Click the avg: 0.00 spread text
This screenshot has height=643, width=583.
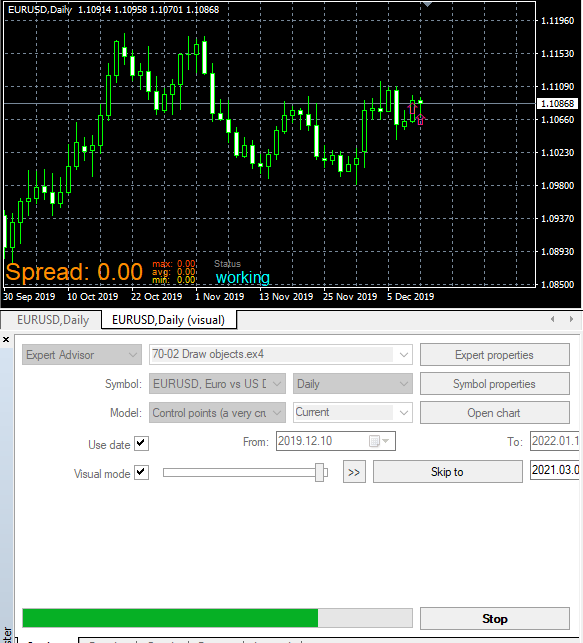(174, 272)
